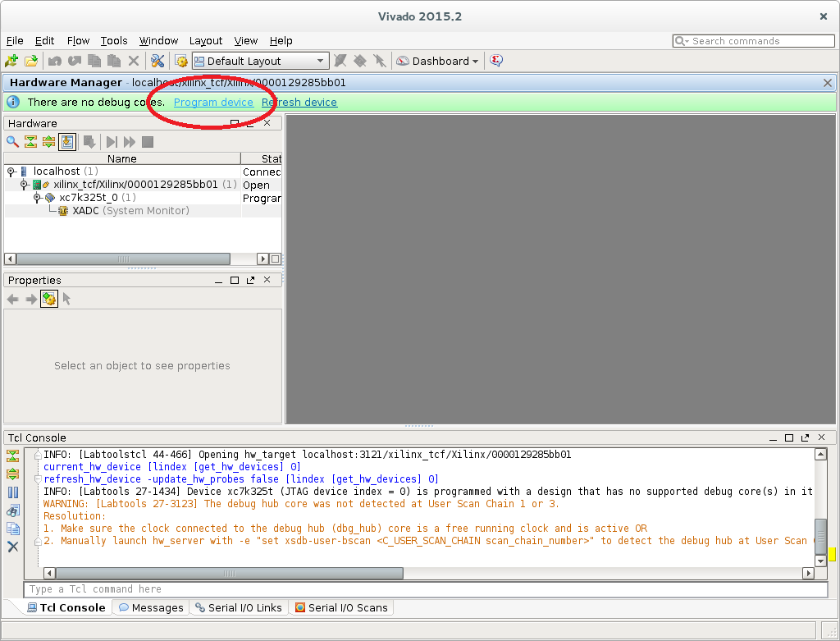Open the Tools menu
840x641 pixels.
[114, 41]
